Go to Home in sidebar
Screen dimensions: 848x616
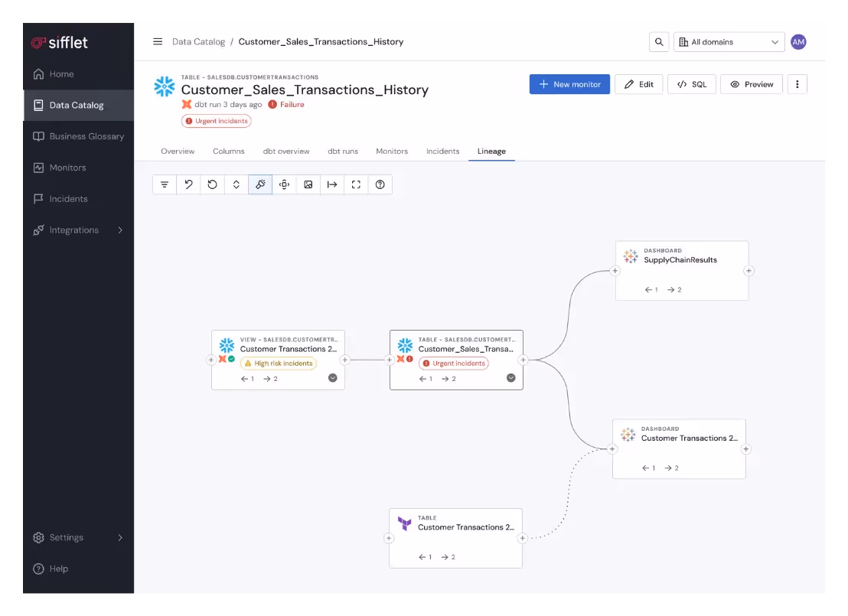(x=78, y=74)
